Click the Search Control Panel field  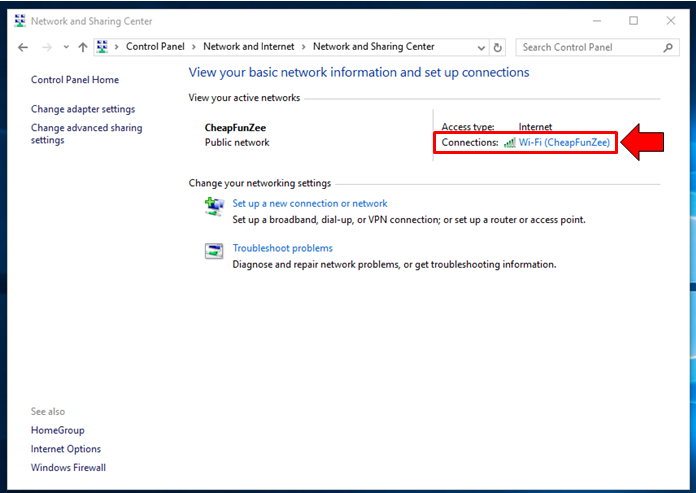pos(590,47)
